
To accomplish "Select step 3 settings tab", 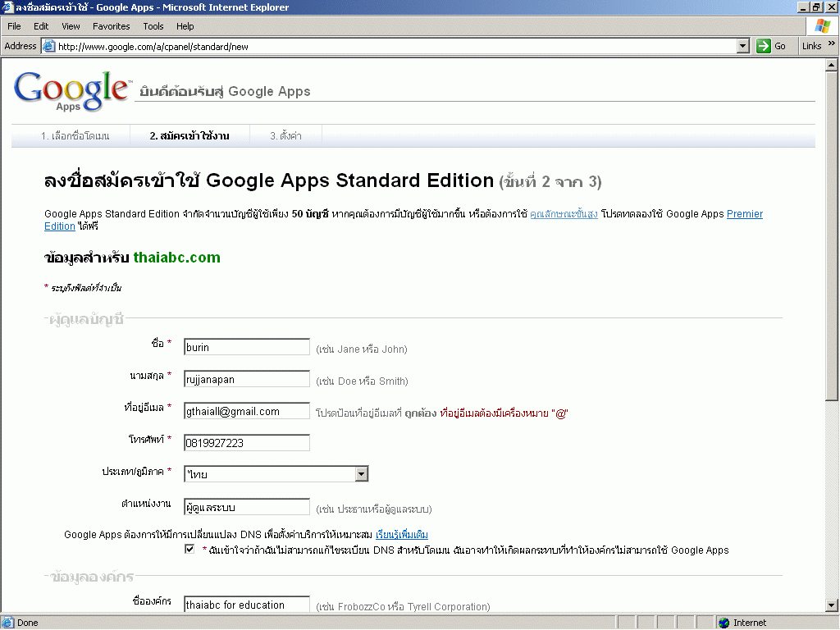I will (x=285, y=136).
